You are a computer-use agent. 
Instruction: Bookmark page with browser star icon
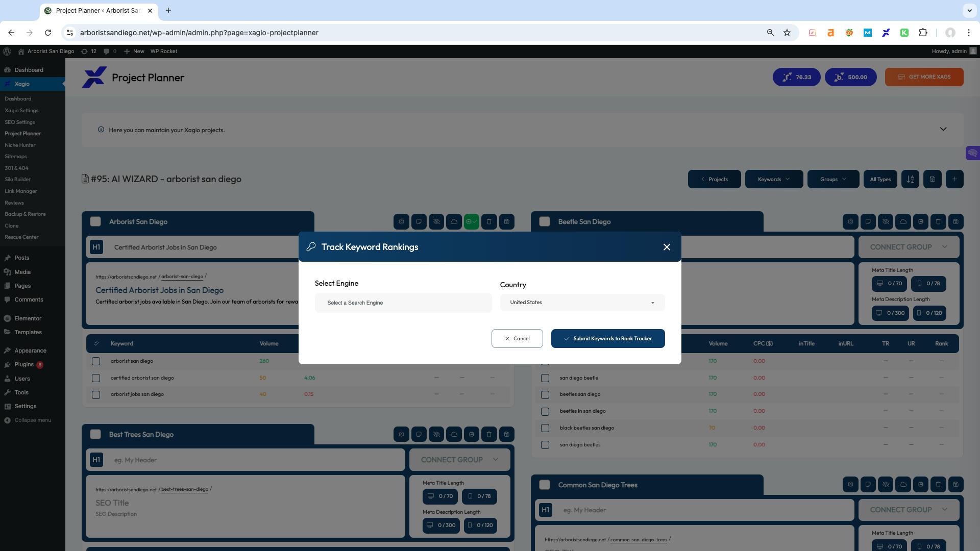(x=787, y=33)
